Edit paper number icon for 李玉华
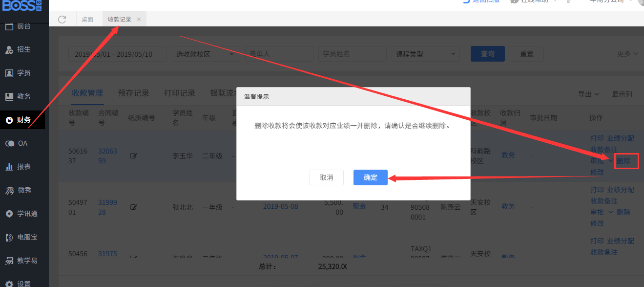The width and height of the screenshot is (644, 287). pos(134,156)
